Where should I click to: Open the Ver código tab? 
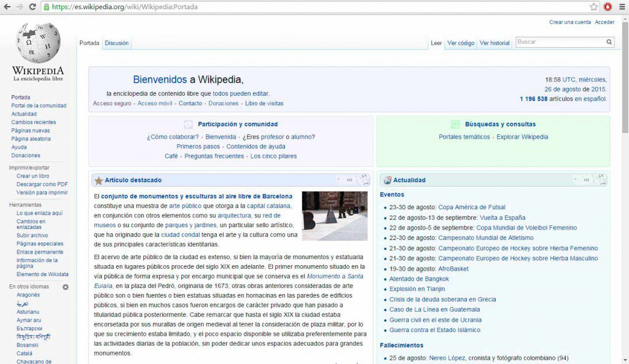pyautogui.click(x=461, y=43)
